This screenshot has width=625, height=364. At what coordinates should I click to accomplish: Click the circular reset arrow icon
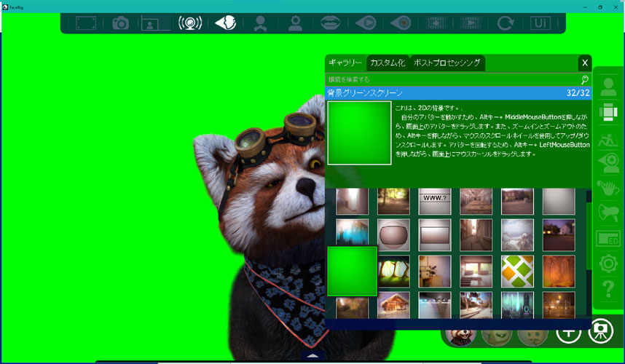tap(506, 23)
